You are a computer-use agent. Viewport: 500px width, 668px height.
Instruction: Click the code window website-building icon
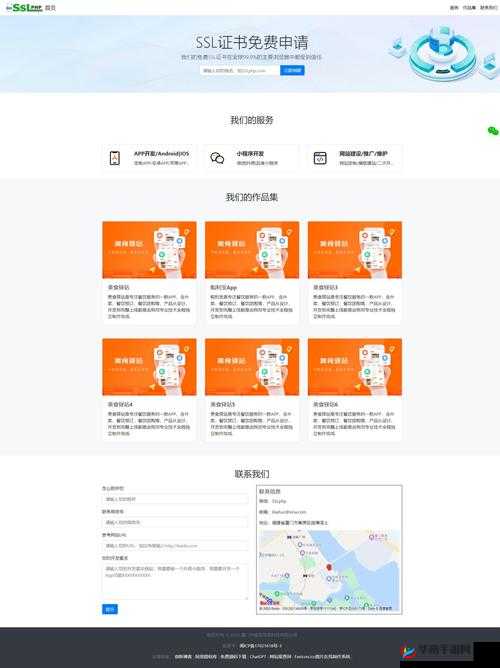point(320,158)
